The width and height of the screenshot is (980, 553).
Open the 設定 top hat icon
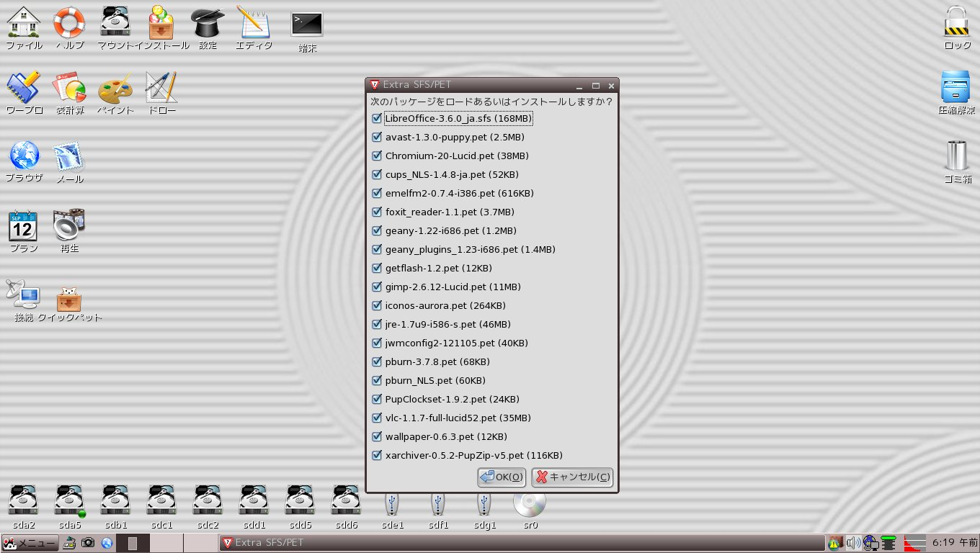[x=208, y=22]
